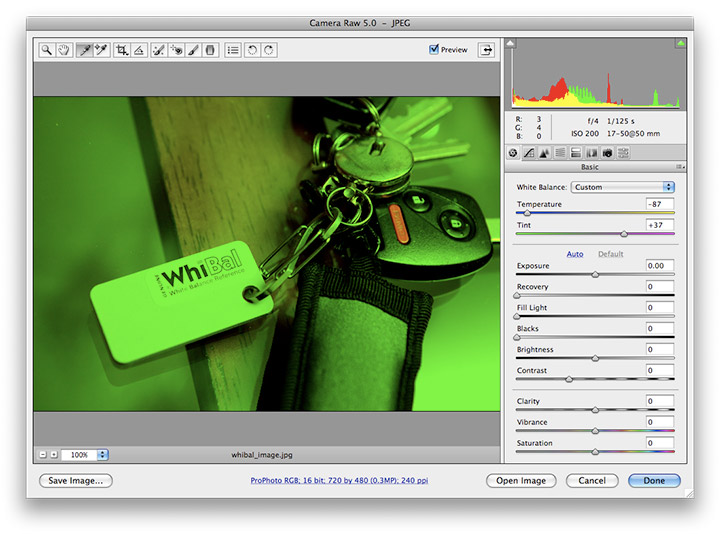Open the Camera Raw preferences dialog
This screenshot has height=534, width=720.
click(x=233, y=50)
